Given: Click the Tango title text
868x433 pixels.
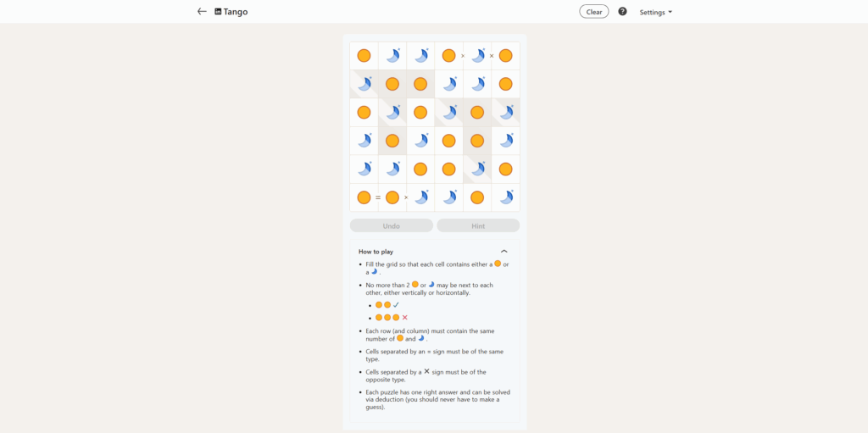Looking at the screenshot, I should (236, 12).
